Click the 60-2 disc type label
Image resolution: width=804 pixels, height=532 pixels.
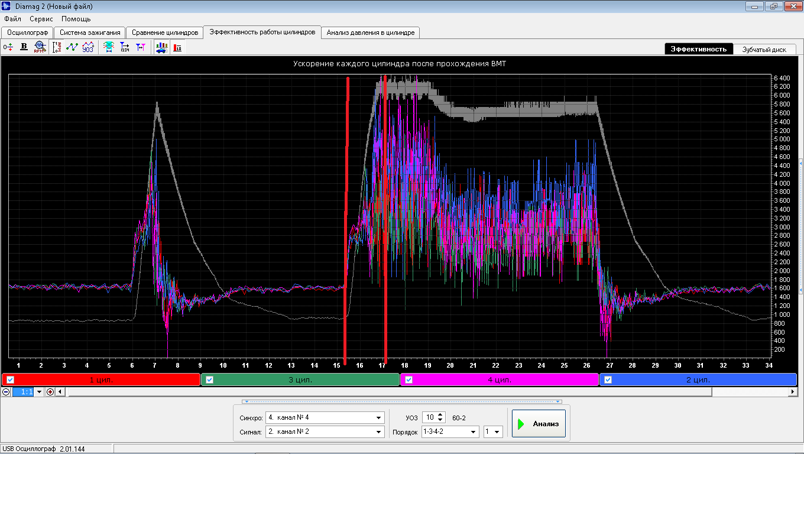coord(459,418)
